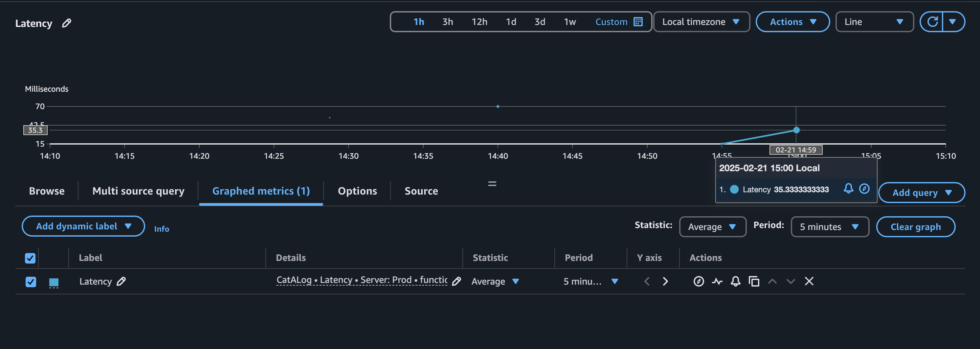This screenshot has height=349, width=980.
Task: Open the global Period 5 minutes dropdown
Action: pyautogui.click(x=830, y=227)
